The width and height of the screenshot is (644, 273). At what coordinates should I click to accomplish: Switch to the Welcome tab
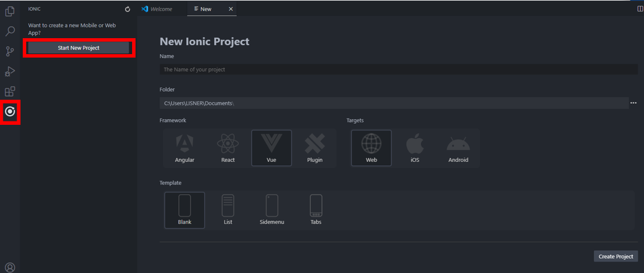[157, 9]
